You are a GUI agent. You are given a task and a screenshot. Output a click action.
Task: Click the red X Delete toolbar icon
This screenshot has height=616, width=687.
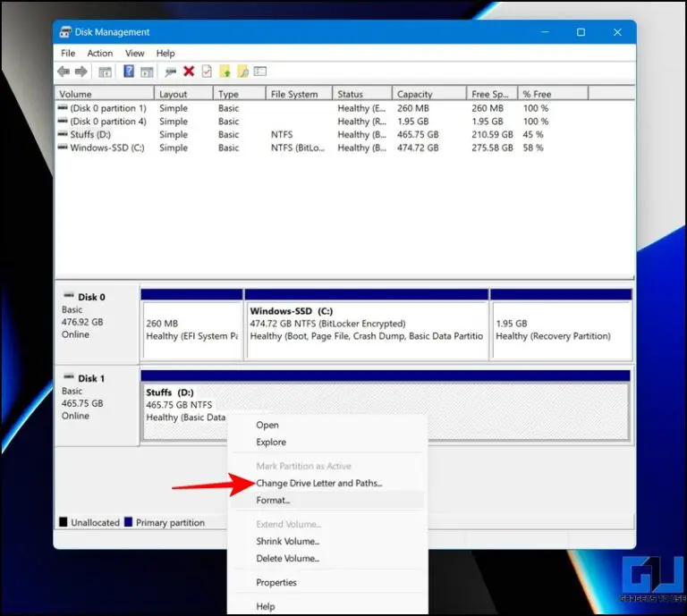pyautogui.click(x=189, y=72)
